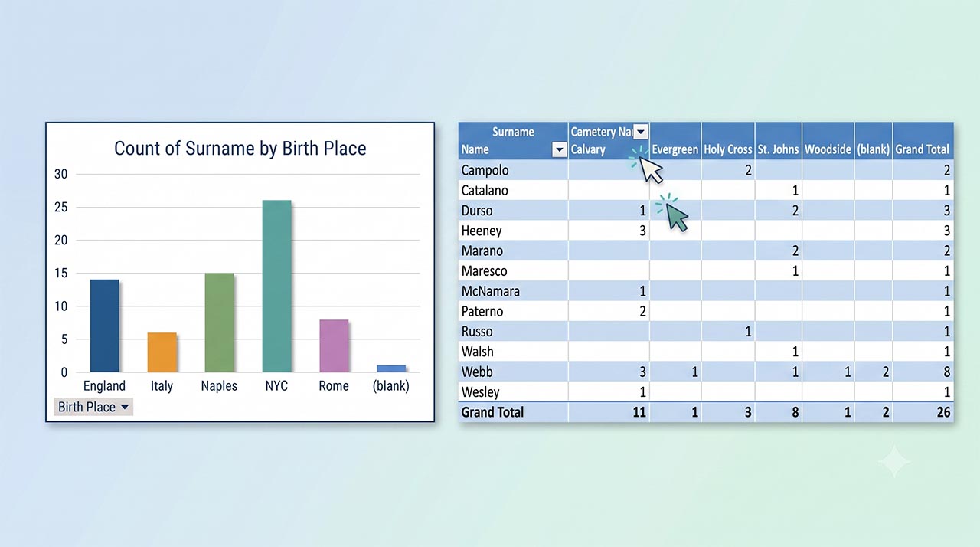Image resolution: width=980 pixels, height=547 pixels.
Task: Select the Holy Cross column header
Action: 728,149
